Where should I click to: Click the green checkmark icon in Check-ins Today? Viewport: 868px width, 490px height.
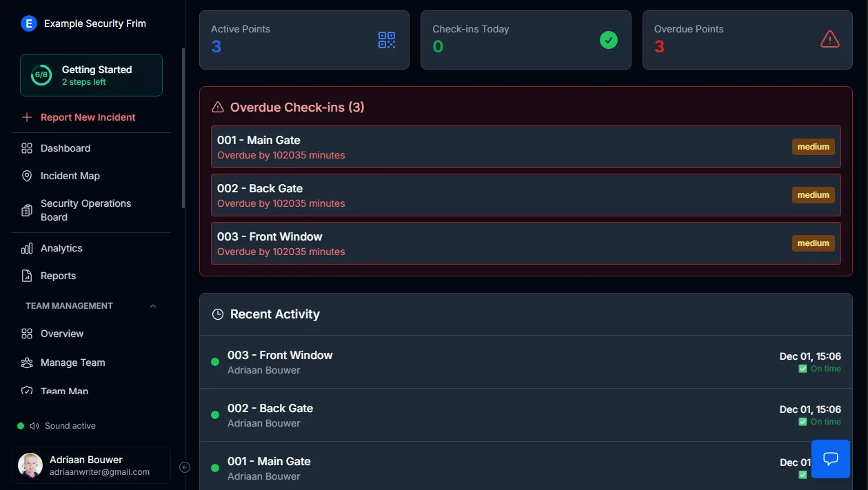pyautogui.click(x=609, y=40)
